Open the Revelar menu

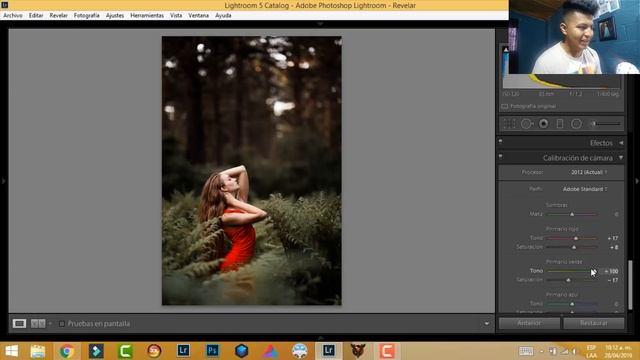tap(58, 16)
